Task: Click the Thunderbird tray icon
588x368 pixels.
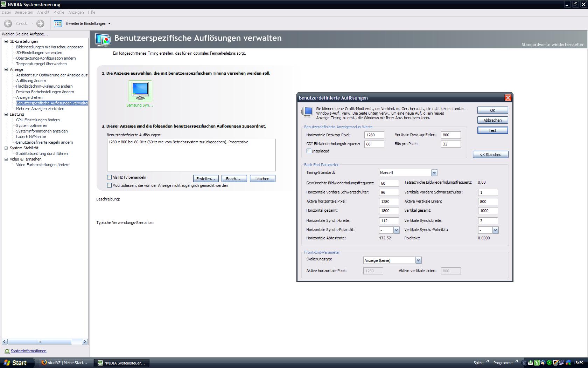Action: pyautogui.click(x=543, y=363)
